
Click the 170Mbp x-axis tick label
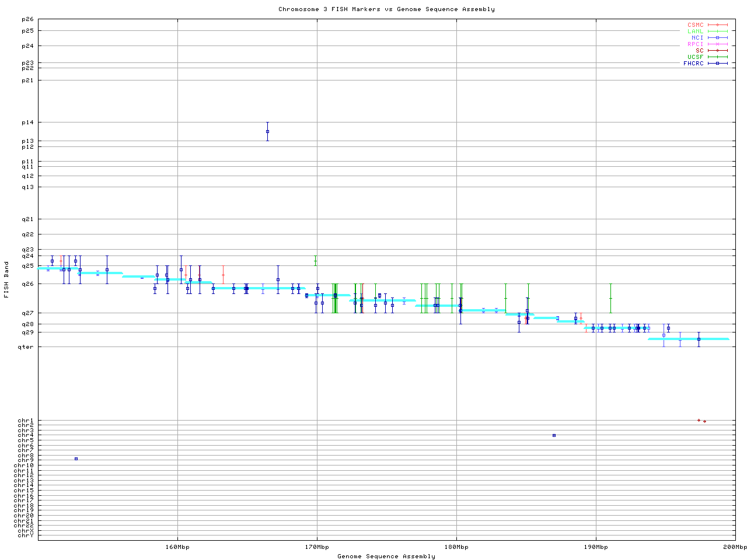317,547
